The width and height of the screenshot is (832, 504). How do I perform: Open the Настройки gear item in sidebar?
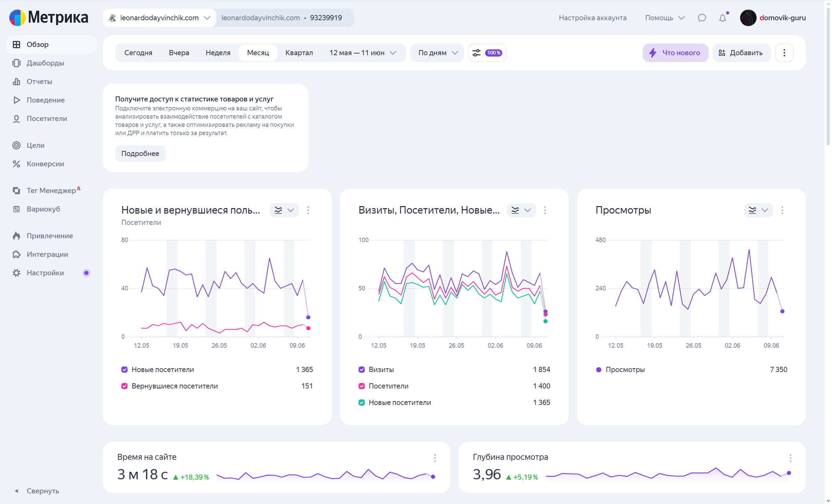pyautogui.click(x=45, y=273)
